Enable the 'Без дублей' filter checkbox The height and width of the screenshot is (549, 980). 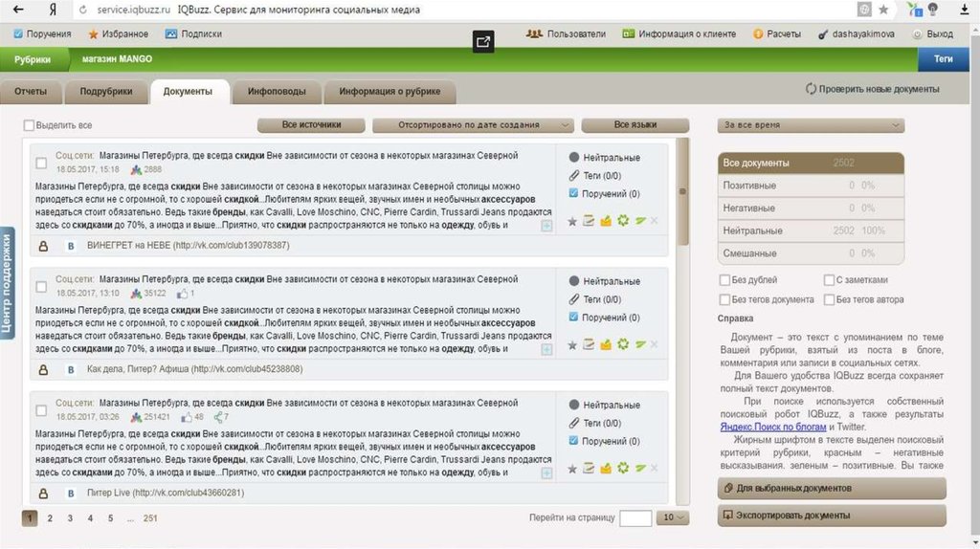point(724,280)
